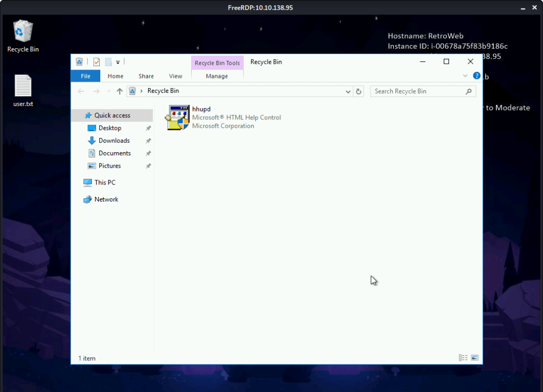Switch to details view in status bar
Viewport: 543px width, 392px height.
[x=463, y=358]
